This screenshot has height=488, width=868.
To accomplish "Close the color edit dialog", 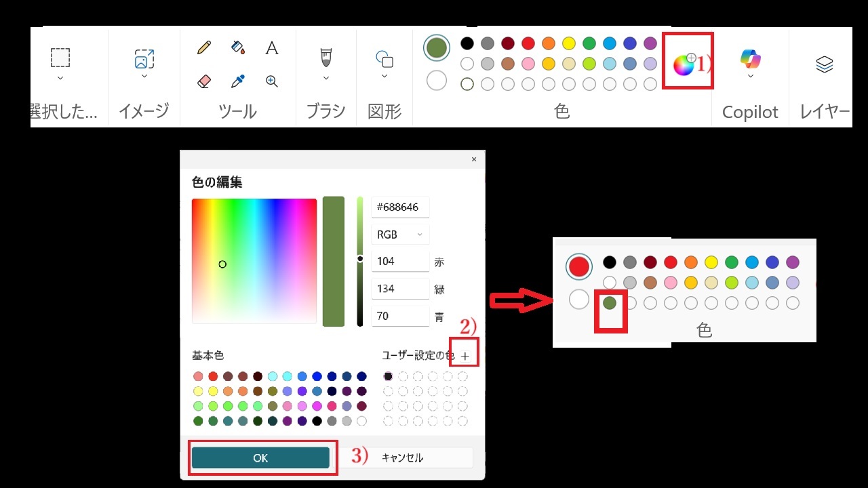I will point(473,159).
